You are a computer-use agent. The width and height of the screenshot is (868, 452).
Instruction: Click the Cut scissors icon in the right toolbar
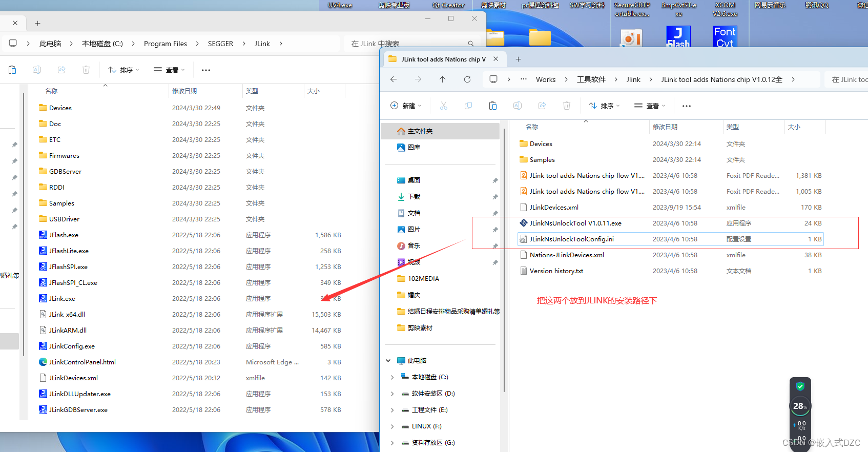pos(444,106)
